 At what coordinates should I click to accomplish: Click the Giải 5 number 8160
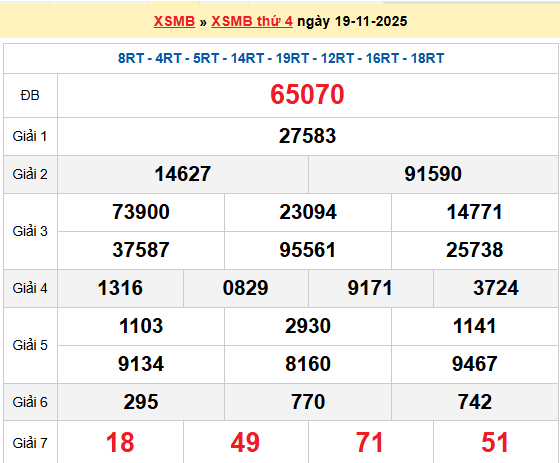(x=308, y=364)
